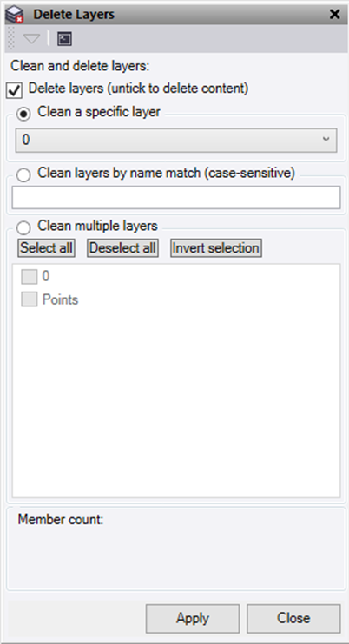Select the Clean multiple layers radio button

pos(23,227)
